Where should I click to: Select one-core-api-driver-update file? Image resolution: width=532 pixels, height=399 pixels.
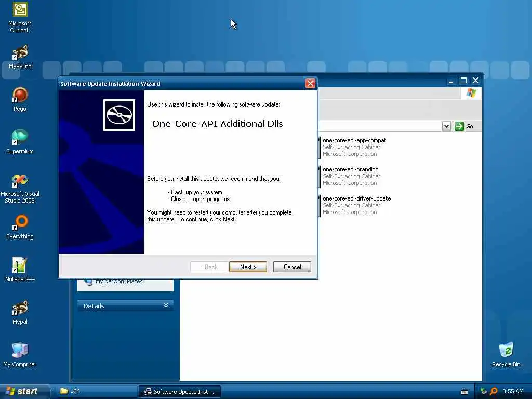pos(356,205)
